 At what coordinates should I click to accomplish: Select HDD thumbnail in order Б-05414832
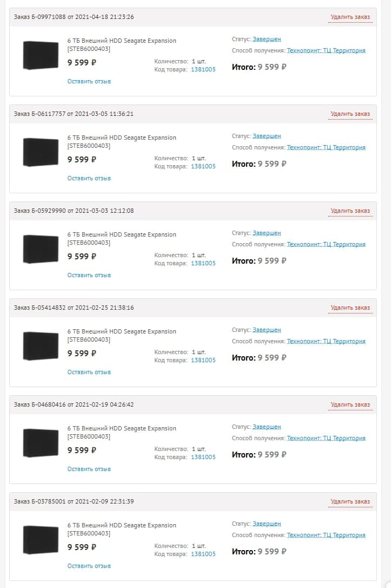(41, 346)
